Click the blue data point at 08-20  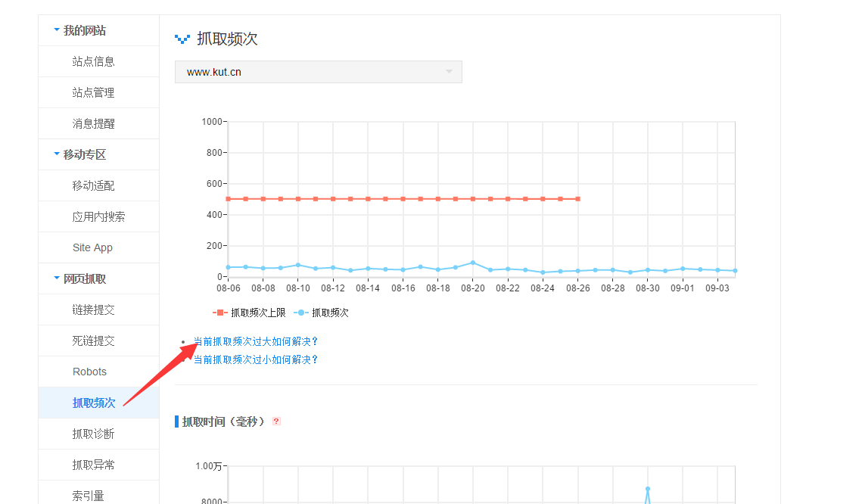point(473,263)
